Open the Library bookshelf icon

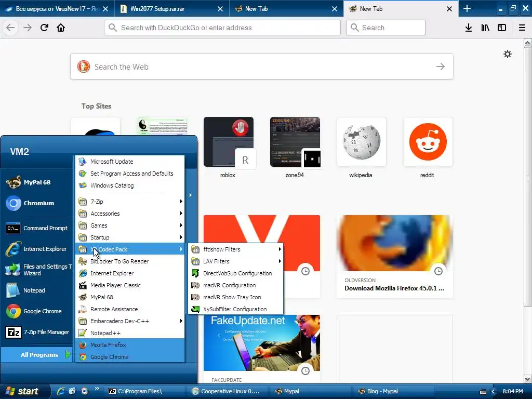pyautogui.click(x=485, y=28)
